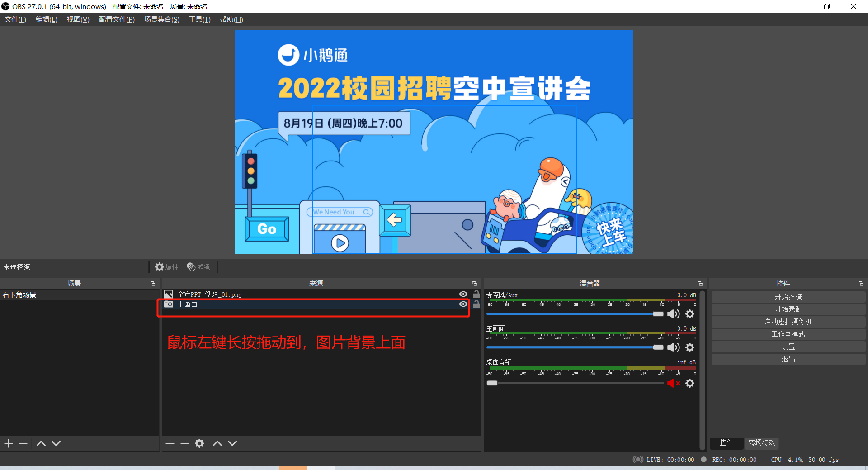Click 启动虚拟摄像机 button
Screen dimensions: 868x470
click(x=788, y=322)
